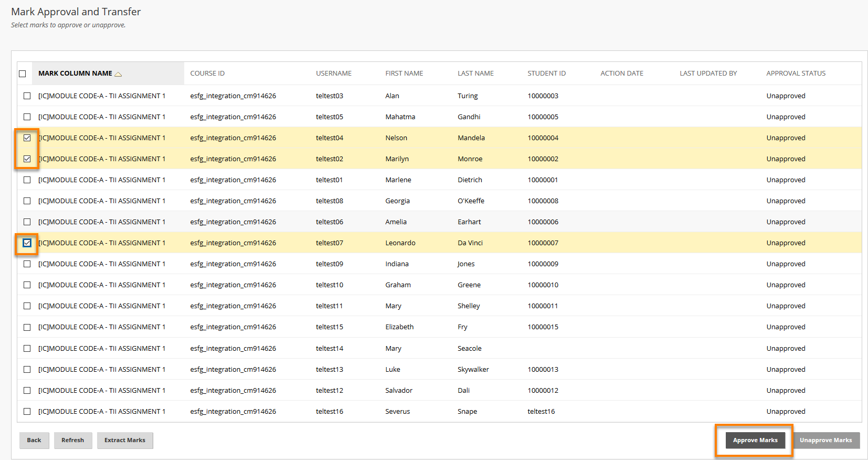
Task: Select the checkbox for Alan Turing
Action: click(27, 96)
